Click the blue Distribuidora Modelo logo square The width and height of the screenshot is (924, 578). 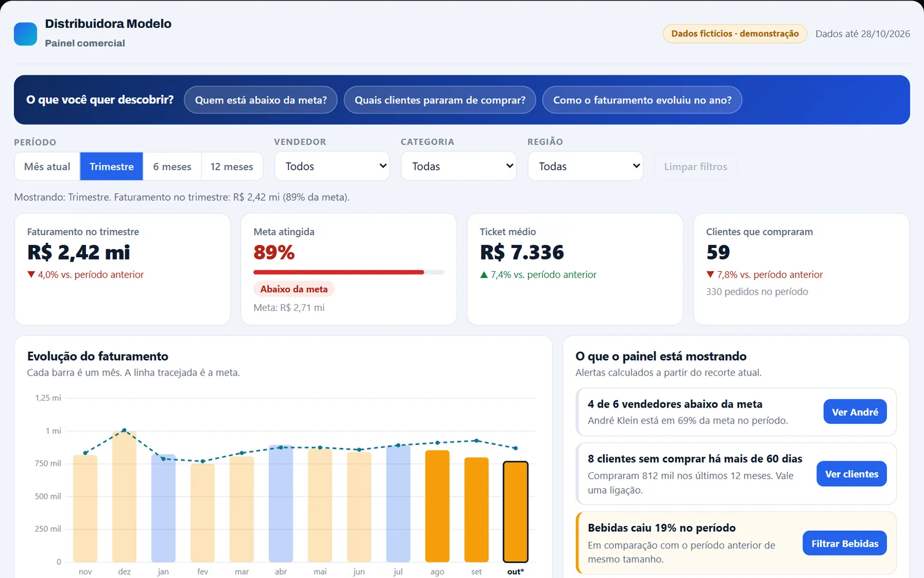click(25, 34)
